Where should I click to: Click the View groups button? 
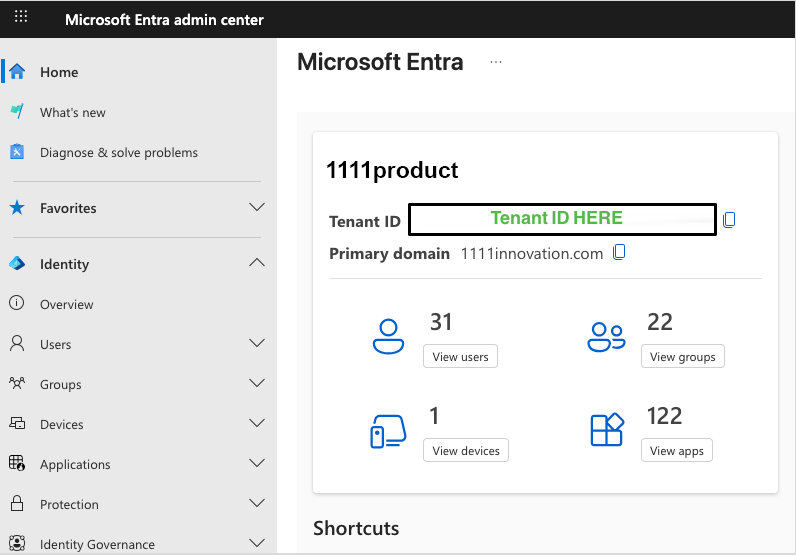pos(682,356)
